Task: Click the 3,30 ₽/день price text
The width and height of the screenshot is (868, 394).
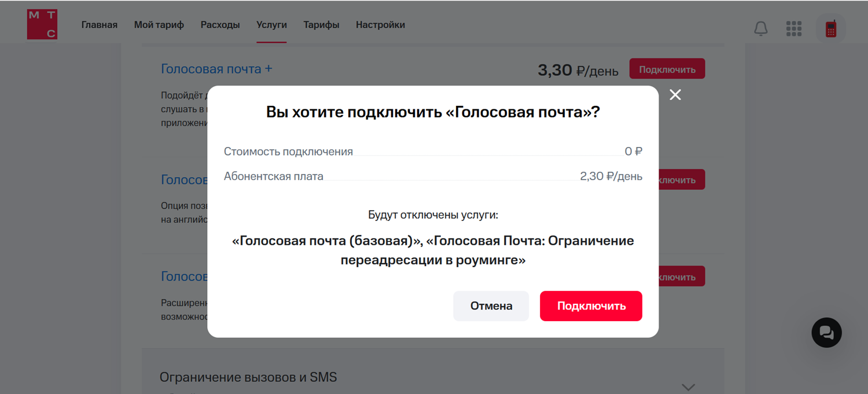Action: click(x=578, y=71)
